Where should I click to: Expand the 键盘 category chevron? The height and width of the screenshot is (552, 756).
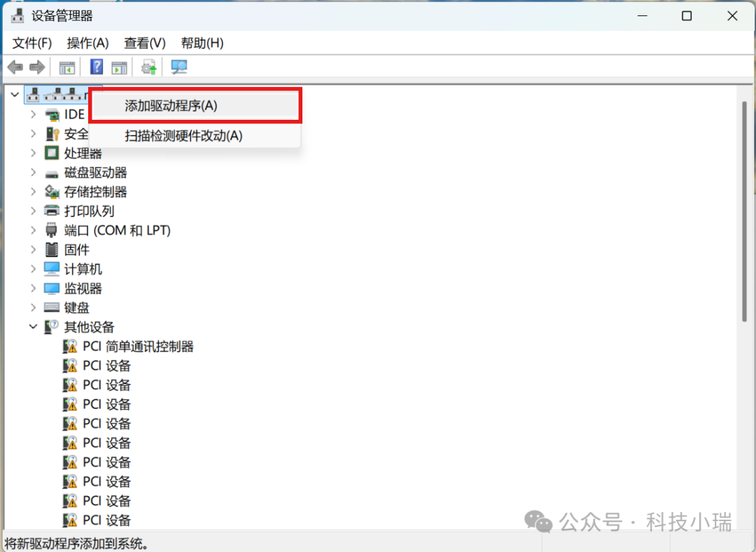[x=34, y=308]
